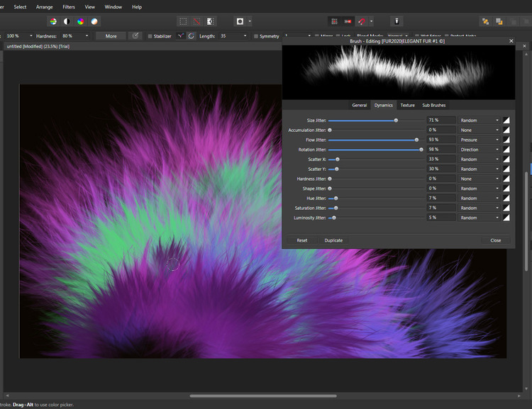The height and width of the screenshot is (409, 532).
Task: Enable the Stabilizer checkbox
Action: tap(150, 36)
